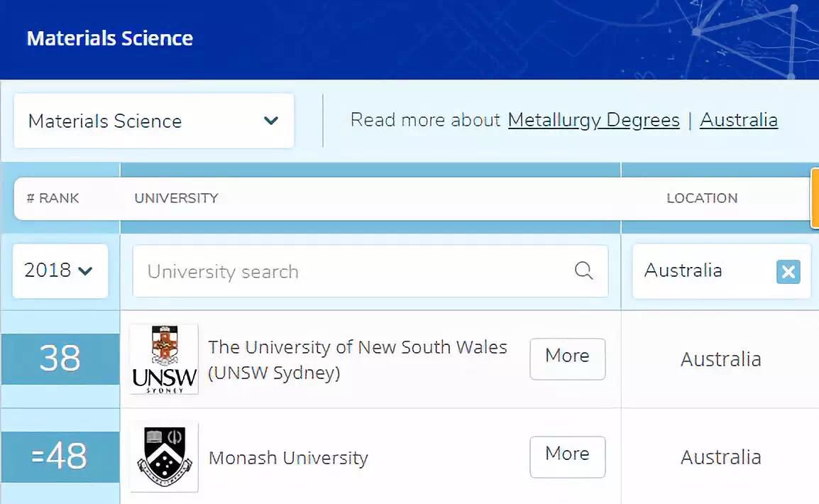Expand the 2018 year dropdown
Image resolution: width=819 pixels, height=504 pixels.
[60, 270]
